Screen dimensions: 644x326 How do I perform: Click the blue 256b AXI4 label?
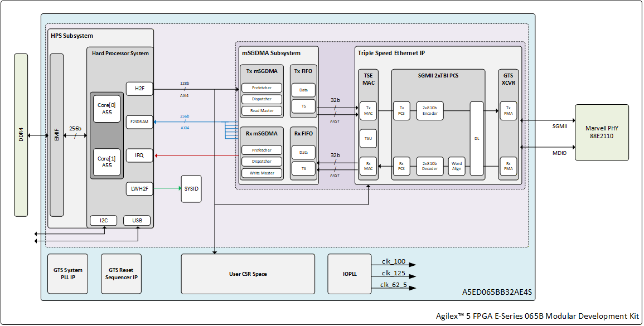tap(185, 122)
